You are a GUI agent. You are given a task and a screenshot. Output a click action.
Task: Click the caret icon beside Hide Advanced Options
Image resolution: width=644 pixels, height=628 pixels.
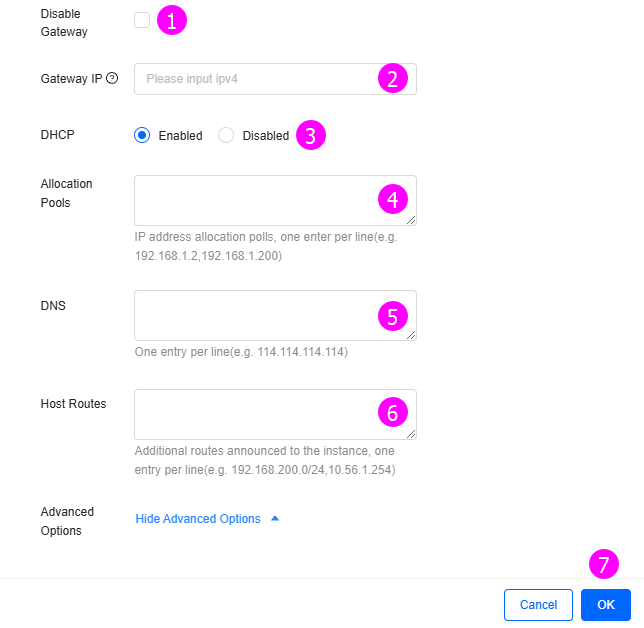pos(275,519)
